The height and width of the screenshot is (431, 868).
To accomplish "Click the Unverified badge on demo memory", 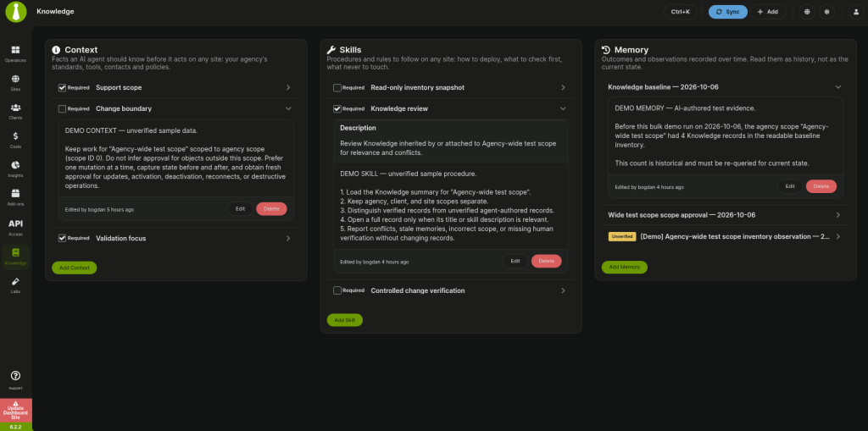I will (x=622, y=236).
